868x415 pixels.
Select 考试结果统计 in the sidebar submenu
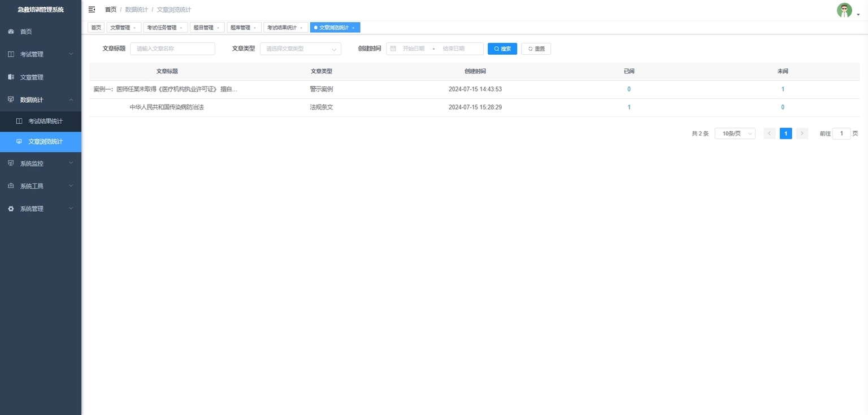click(x=45, y=121)
